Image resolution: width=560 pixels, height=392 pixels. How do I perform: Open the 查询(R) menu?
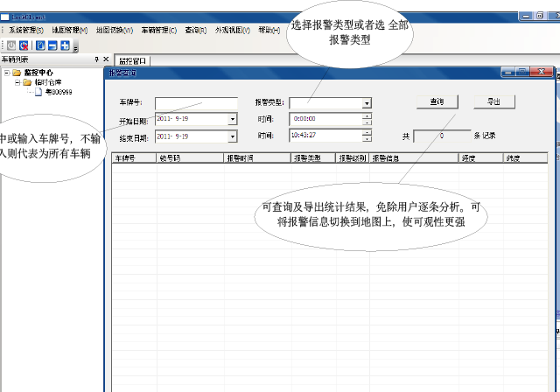pos(196,31)
